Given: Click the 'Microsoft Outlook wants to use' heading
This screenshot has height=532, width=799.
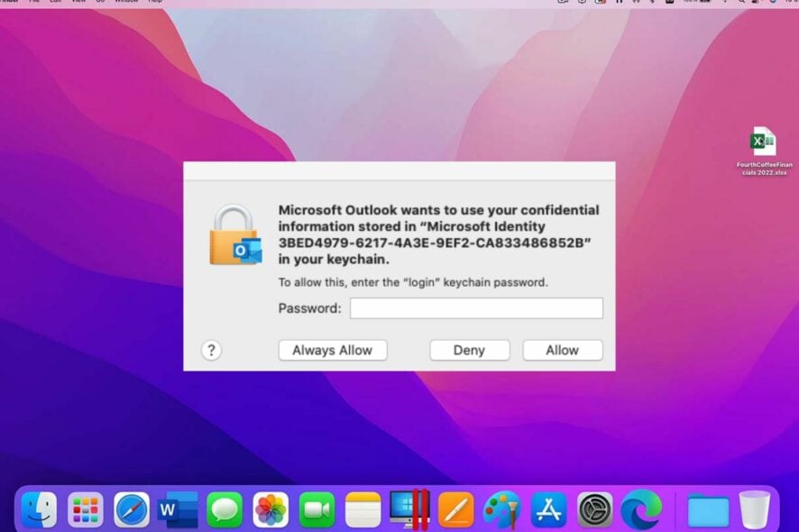Looking at the screenshot, I should pos(439,234).
